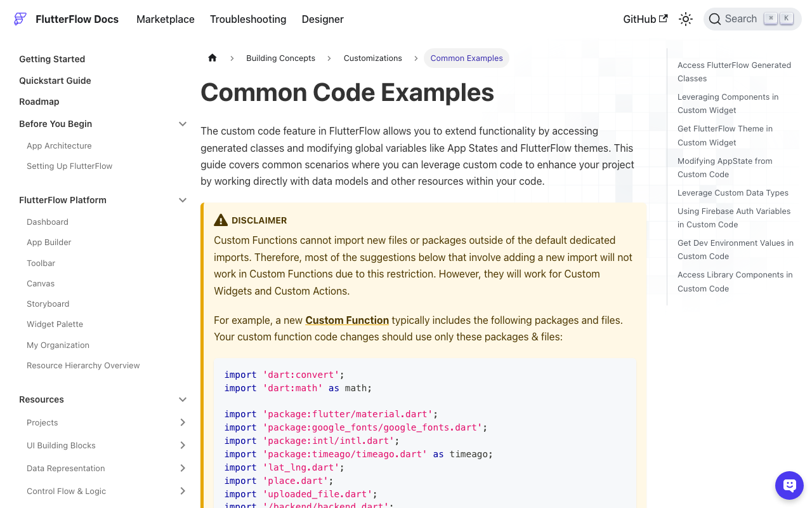
Task: Toggle the light/dark theme sun icon
Action: (x=686, y=19)
